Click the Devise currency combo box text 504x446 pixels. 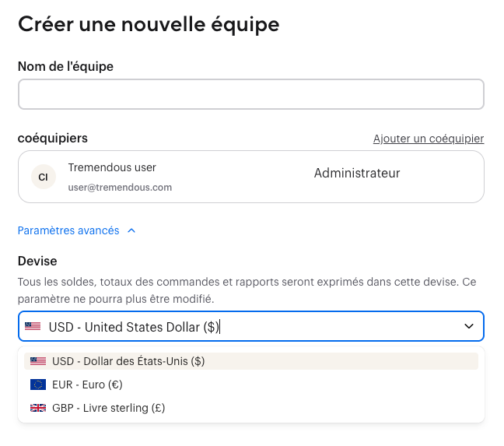(134, 327)
